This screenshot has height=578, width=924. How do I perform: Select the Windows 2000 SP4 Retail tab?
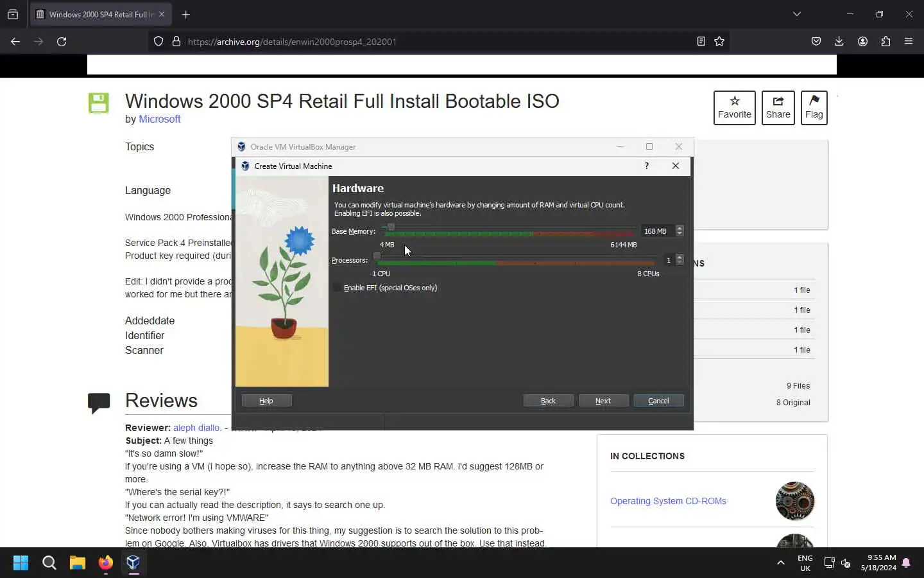click(100, 14)
